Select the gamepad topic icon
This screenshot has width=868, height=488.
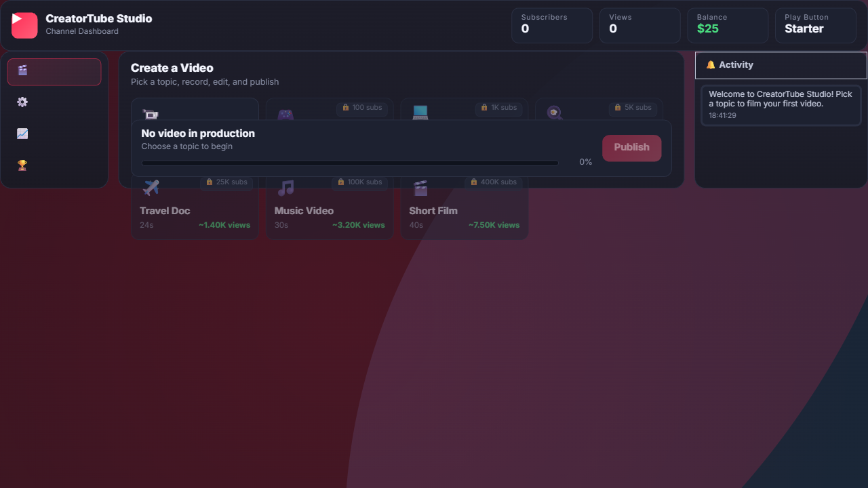(x=285, y=114)
